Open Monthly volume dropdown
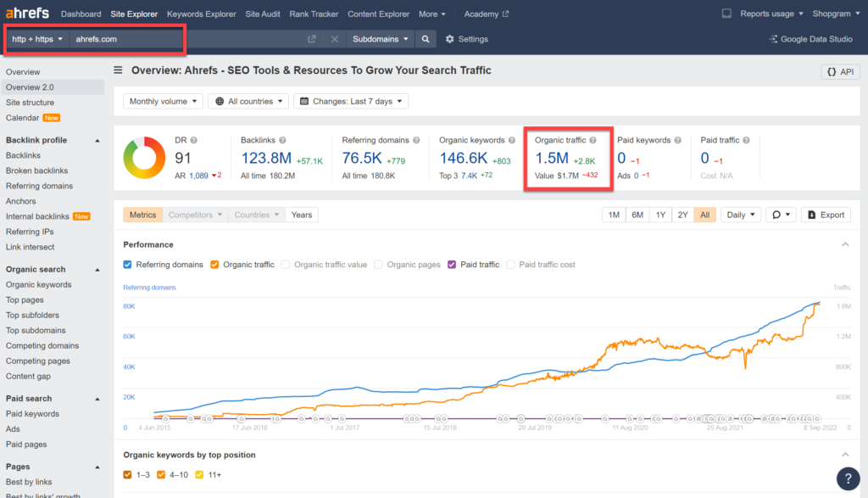 163,101
